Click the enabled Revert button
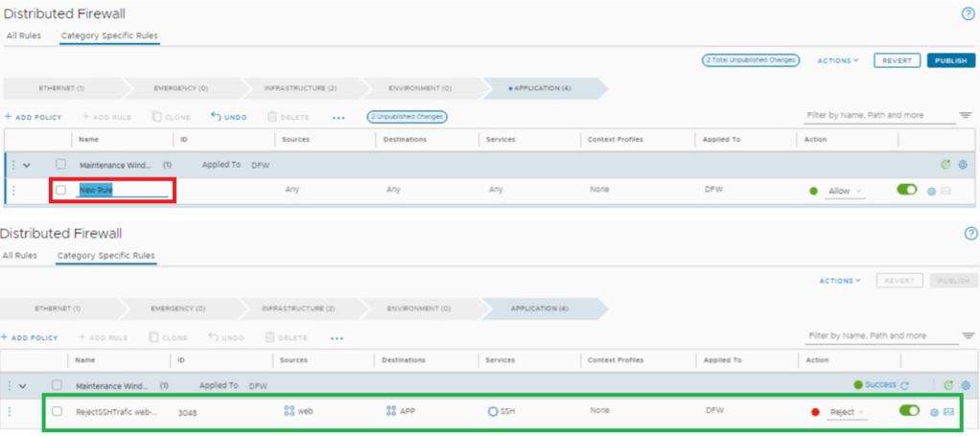Screen dimensions: 980x436 [x=897, y=60]
